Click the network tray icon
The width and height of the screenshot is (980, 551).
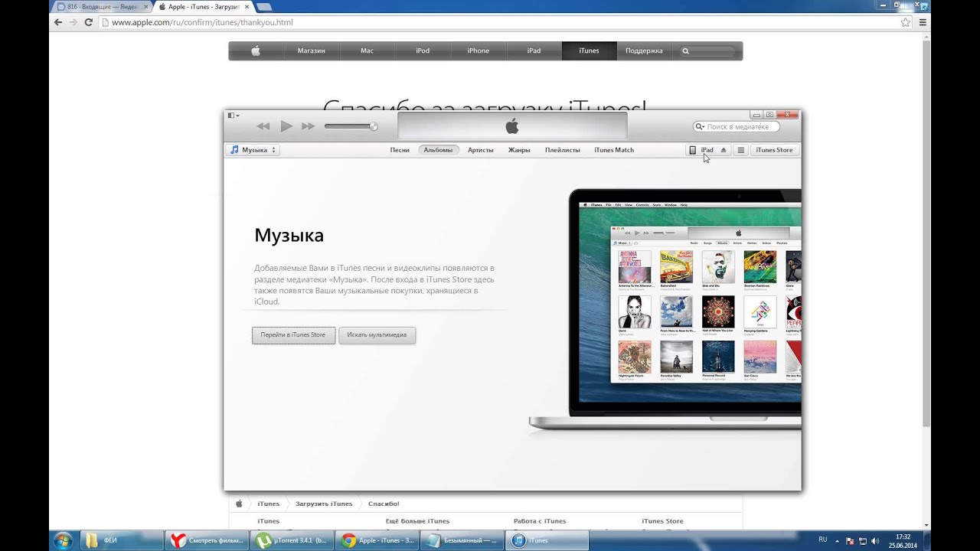(x=862, y=541)
